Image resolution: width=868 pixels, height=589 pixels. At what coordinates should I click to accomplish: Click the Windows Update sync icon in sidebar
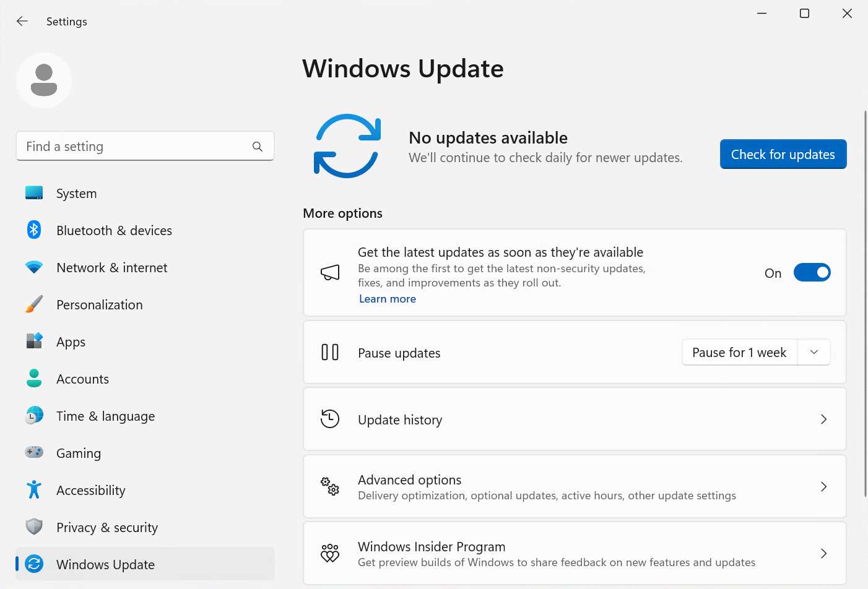pyautogui.click(x=33, y=564)
